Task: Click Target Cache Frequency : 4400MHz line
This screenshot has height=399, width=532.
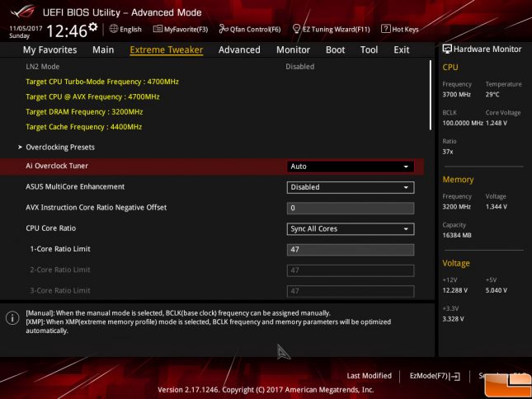Action: point(84,127)
